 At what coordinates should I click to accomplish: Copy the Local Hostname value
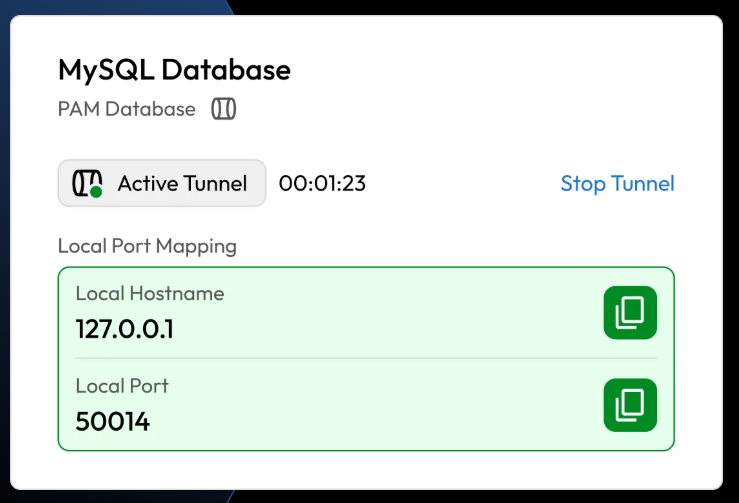click(630, 313)
